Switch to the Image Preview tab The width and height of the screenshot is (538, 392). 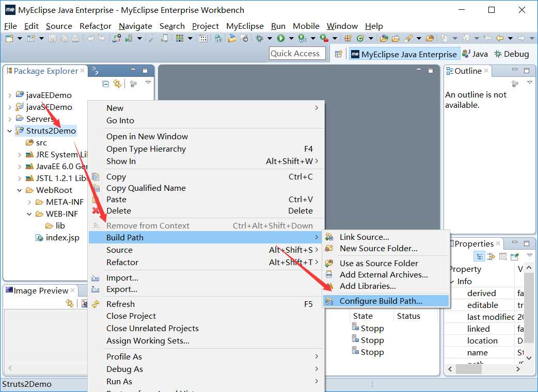coord(40,290)
